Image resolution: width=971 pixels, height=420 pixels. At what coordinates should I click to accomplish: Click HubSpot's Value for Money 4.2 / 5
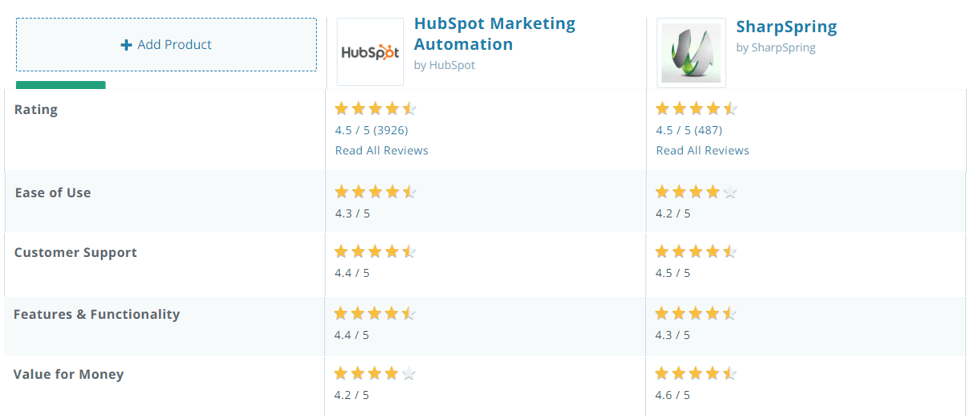[352, 395]
